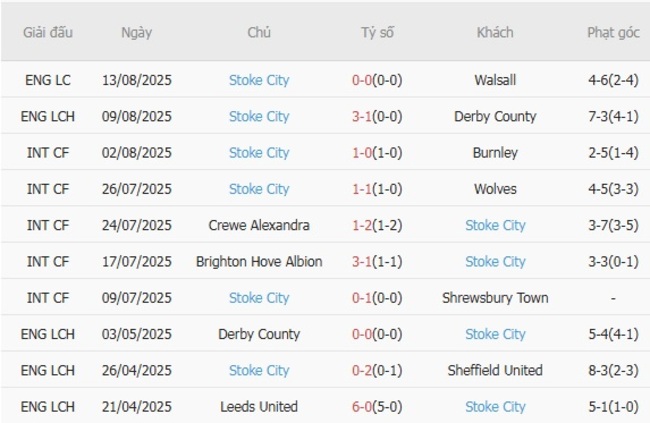
Task: Click the 'Giải đấu' column header
Action: tap(47, 32)
